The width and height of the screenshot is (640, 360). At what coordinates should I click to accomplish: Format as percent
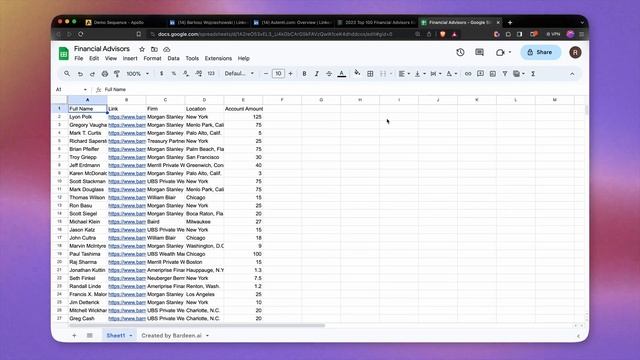[x=174, y=74]
